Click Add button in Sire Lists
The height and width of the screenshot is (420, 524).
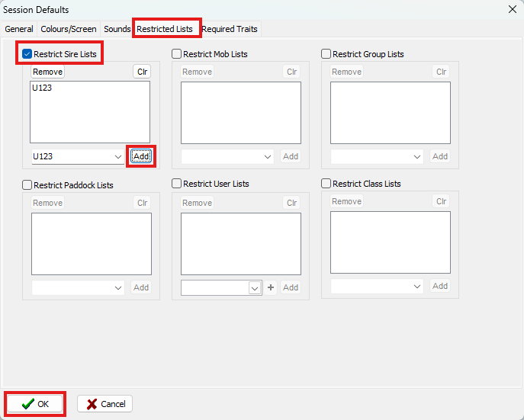[141, 156]
